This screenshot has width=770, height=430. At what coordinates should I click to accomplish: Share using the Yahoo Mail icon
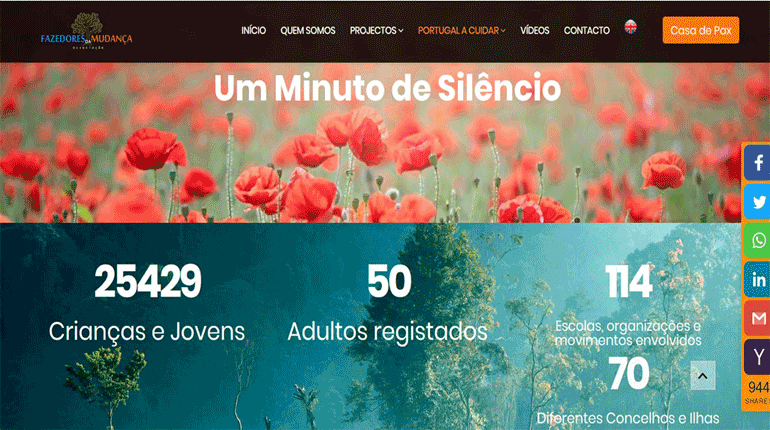click(x=757, y=357)
